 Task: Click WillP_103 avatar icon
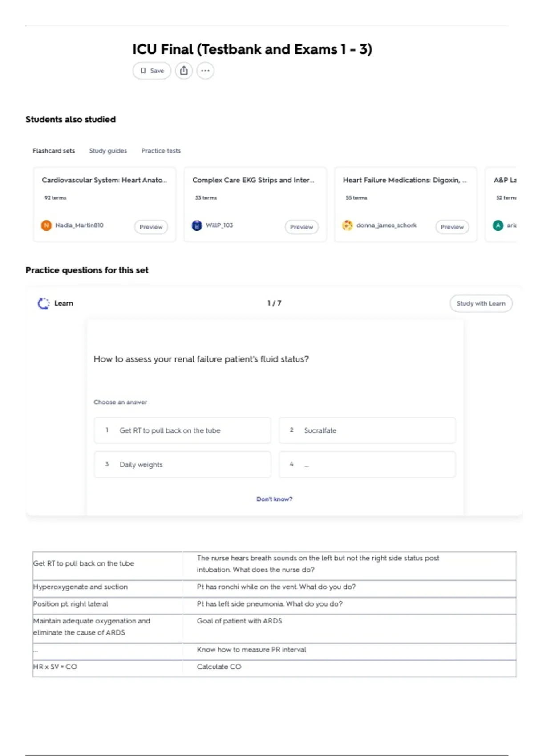(x=197, y=225)
